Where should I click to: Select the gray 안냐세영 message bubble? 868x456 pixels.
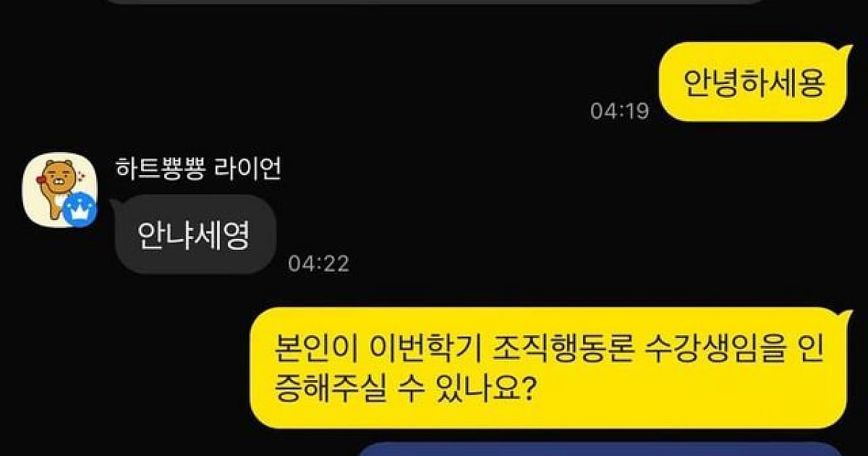195,235
